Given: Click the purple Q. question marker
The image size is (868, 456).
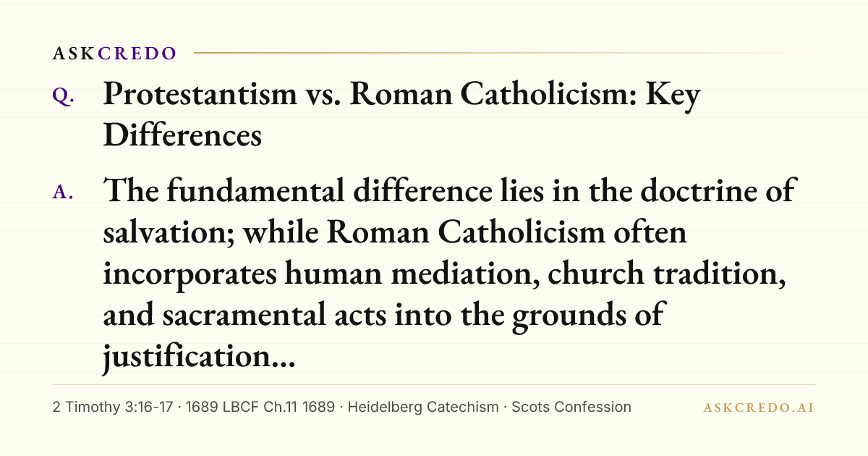Looking at the screenshot, I should (x=64, y=97).
